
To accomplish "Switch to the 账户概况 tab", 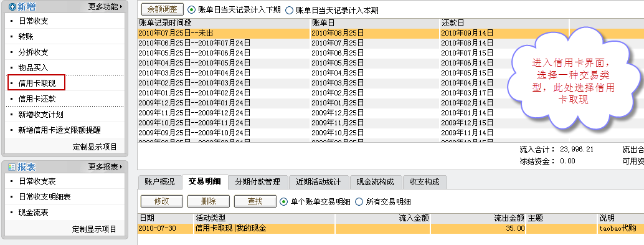I will (159, 181).
